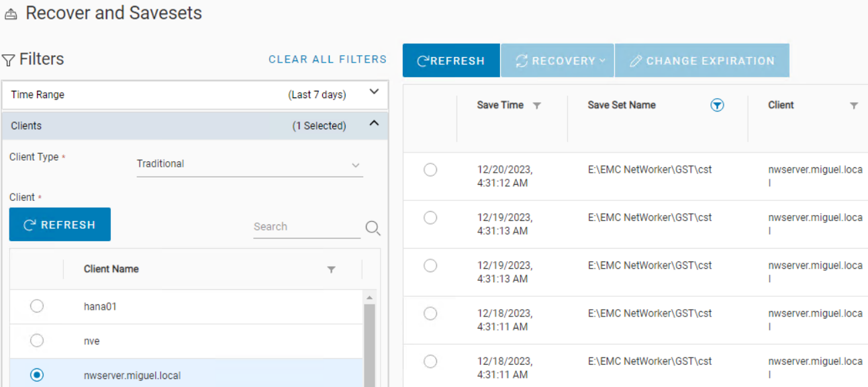
Task: Select the hana01 client radio button
Action: click(36, 306)
